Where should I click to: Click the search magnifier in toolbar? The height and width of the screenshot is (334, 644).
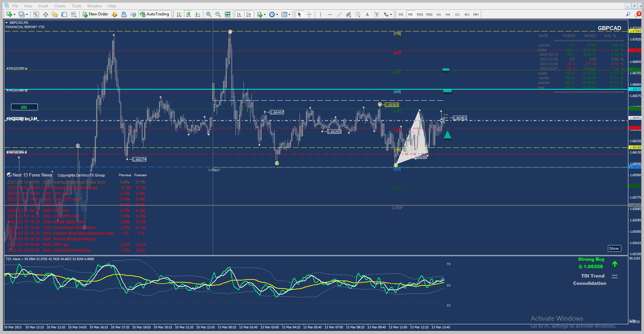click(x=628, y=14)
